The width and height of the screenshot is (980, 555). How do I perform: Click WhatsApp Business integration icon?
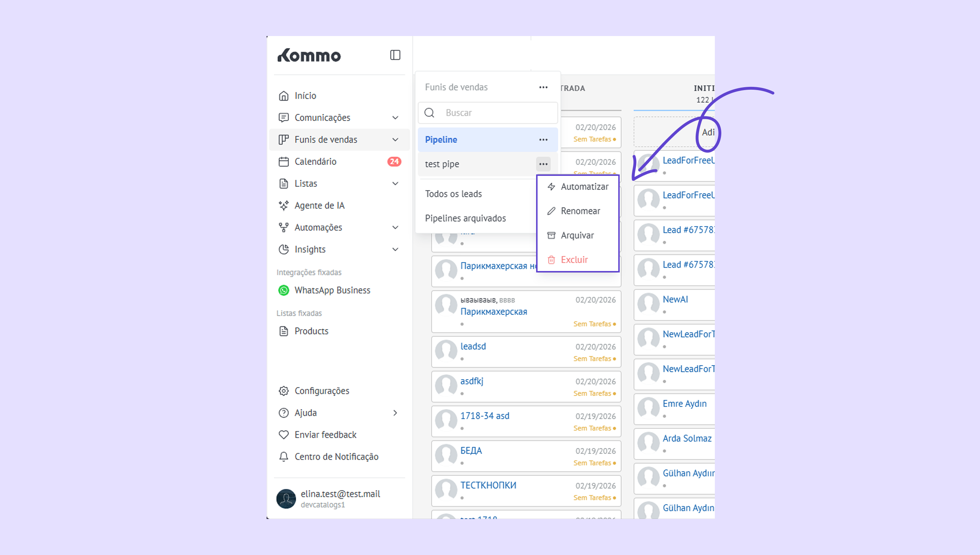pyautogui.click(x=284, y=290)
